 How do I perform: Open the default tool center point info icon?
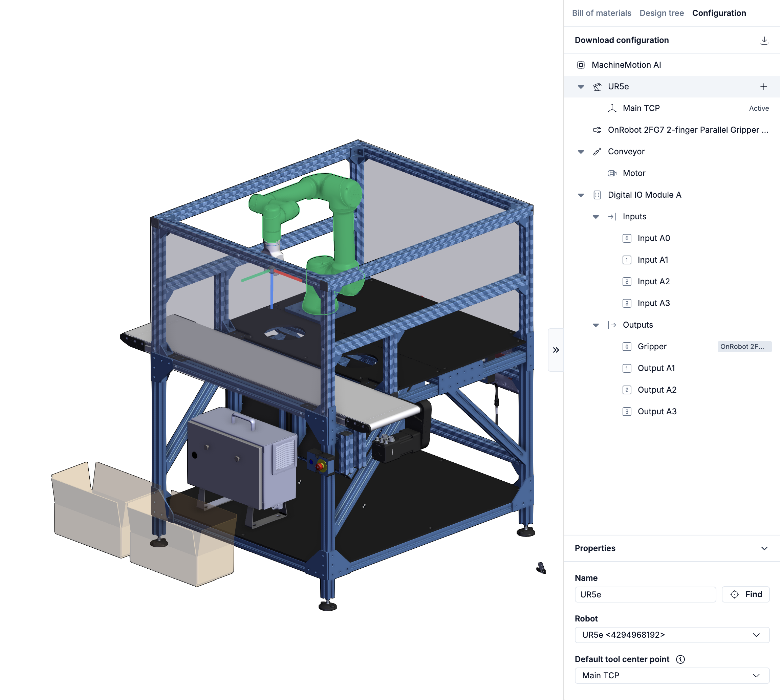pos(680,660)
